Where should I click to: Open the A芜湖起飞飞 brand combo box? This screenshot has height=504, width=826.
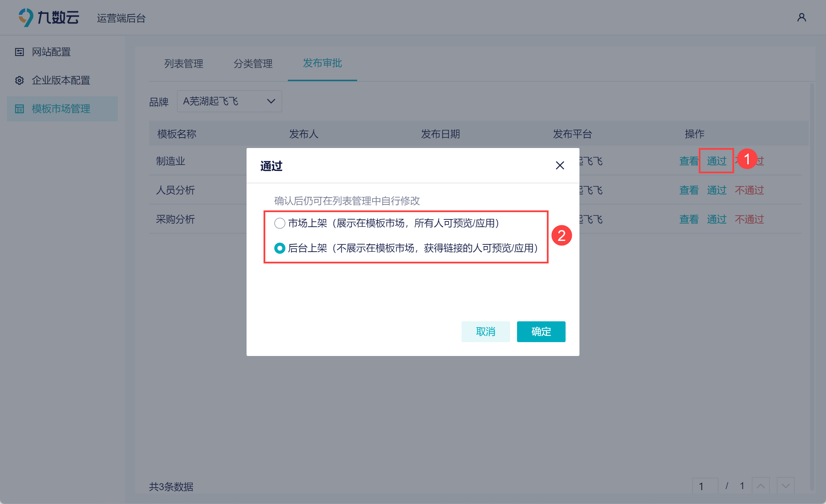(229, 101)
